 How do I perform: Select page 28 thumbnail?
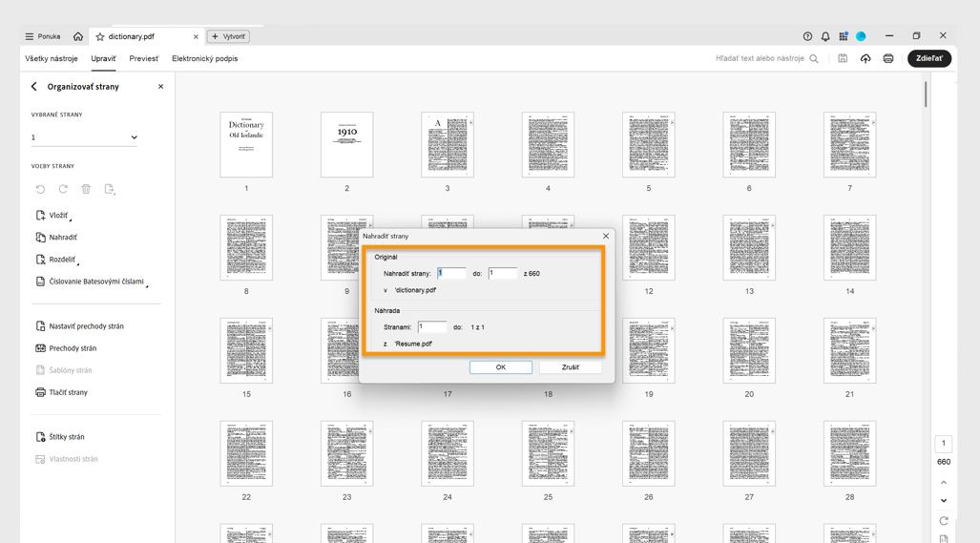850,453
